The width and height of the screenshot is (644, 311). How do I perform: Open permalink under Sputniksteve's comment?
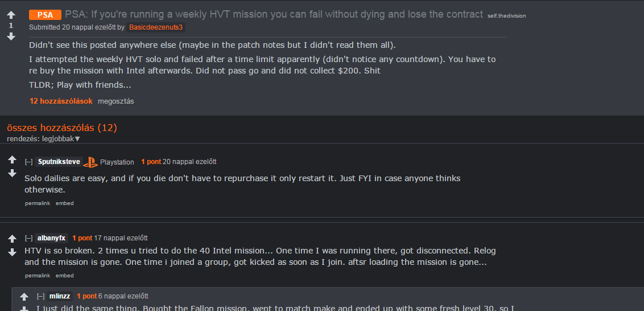tap(38, 203)
